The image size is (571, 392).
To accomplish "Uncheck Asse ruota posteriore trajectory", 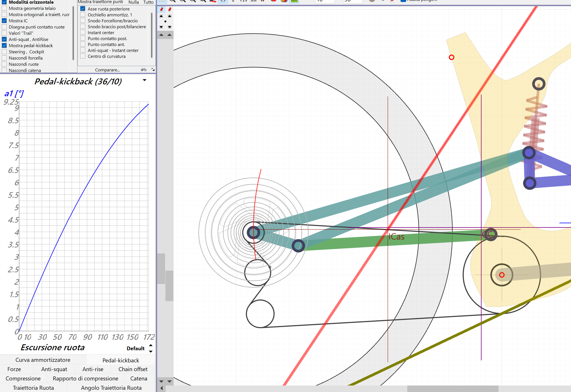I will click(83, 9).
